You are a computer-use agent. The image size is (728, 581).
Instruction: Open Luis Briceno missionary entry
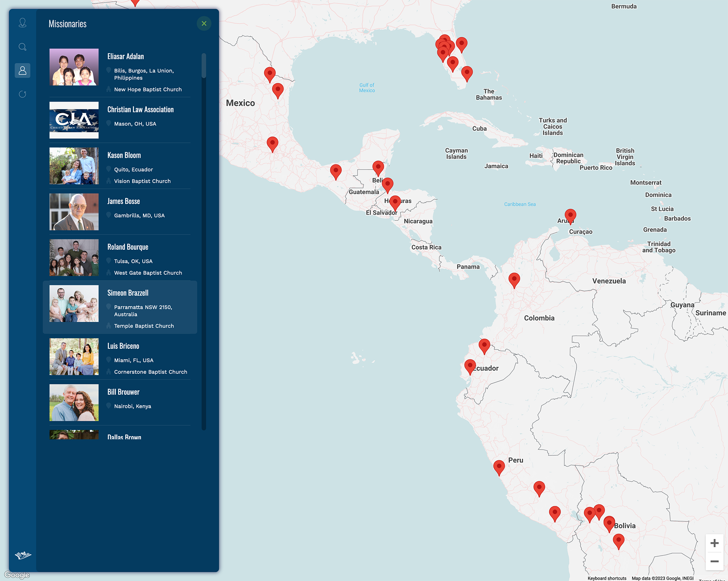123,346
